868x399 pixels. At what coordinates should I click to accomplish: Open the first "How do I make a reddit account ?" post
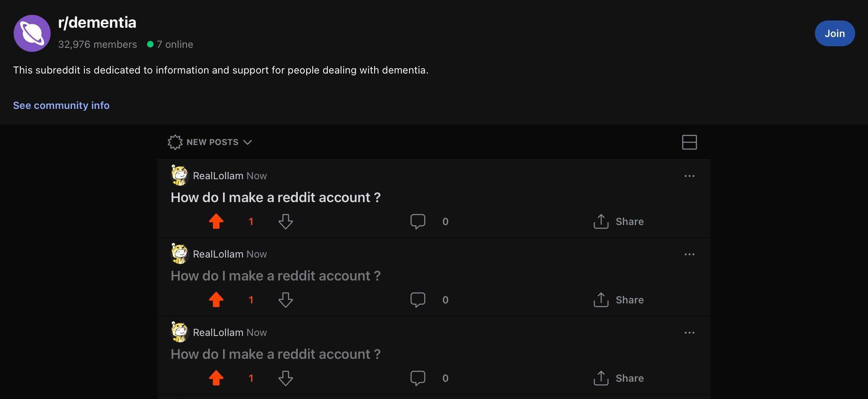click(x=276, y=197)
